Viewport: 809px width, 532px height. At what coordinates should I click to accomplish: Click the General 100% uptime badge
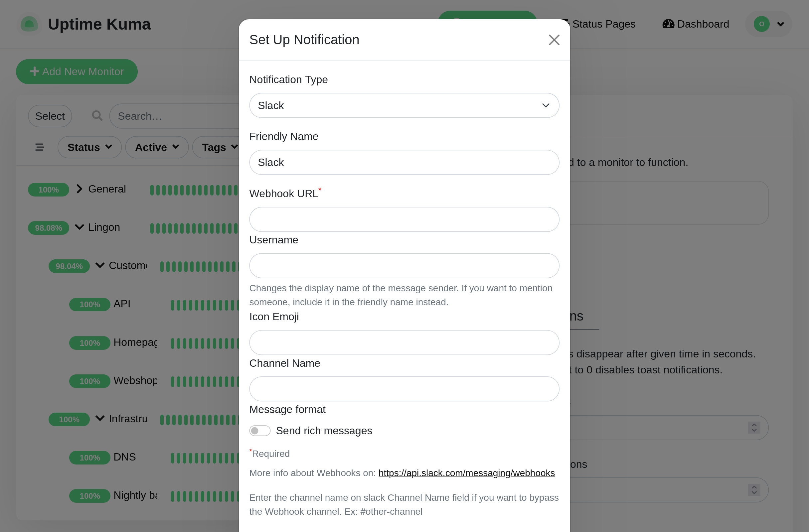click(x=48, y=190)
